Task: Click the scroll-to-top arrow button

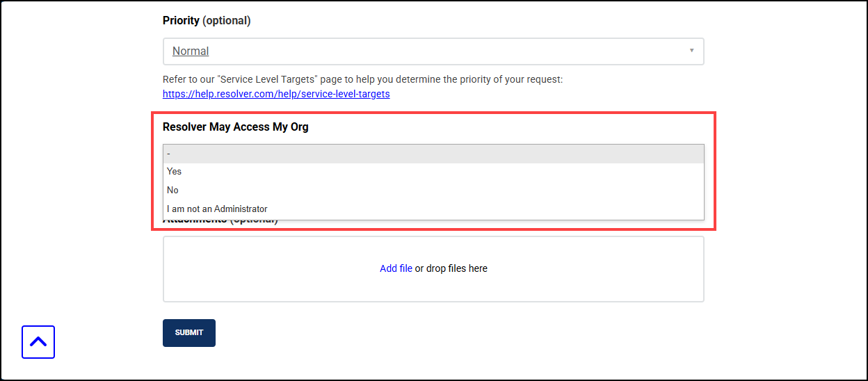Action: 38,342
